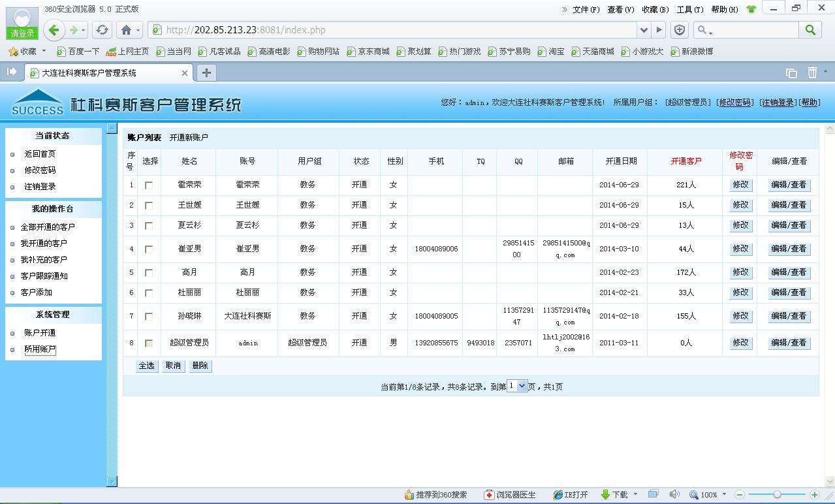Tick the checkbox for 超级管理员 row
The width and height of the screenshot is (835, 504).
click(x=149, y=343)
